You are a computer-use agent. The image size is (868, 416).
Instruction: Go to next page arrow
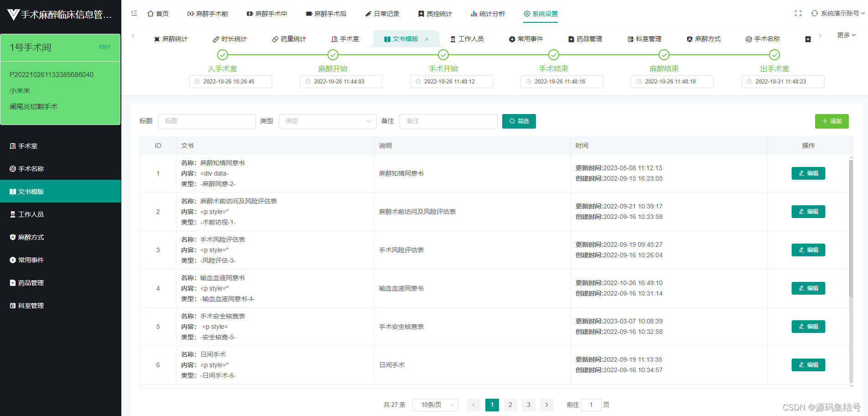click(x=547, y=405)
